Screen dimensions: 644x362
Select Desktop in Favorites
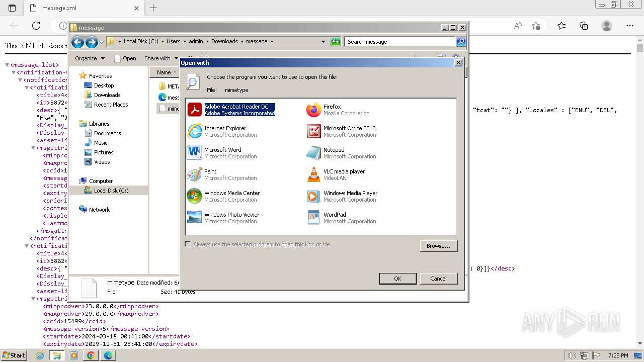(x=104, y=85)
